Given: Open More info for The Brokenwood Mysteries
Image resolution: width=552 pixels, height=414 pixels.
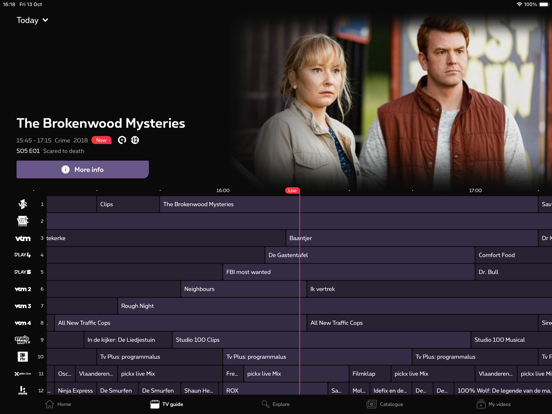Looking at the screenshot, I should tap(82, 169).
